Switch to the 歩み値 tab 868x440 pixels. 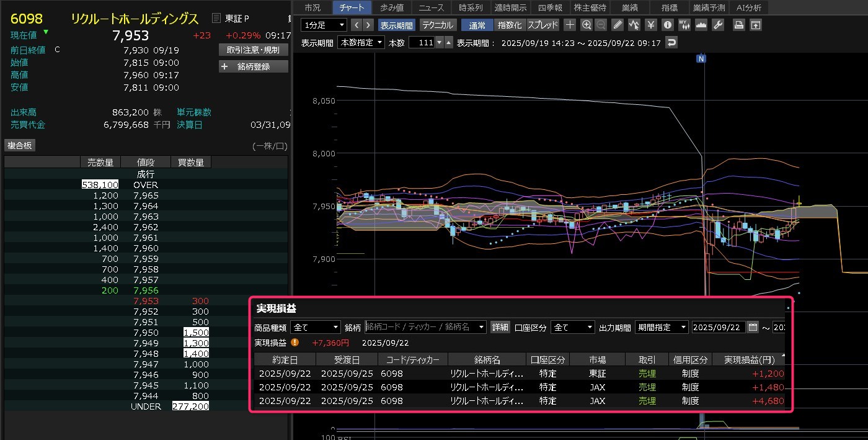pos(392,7)
